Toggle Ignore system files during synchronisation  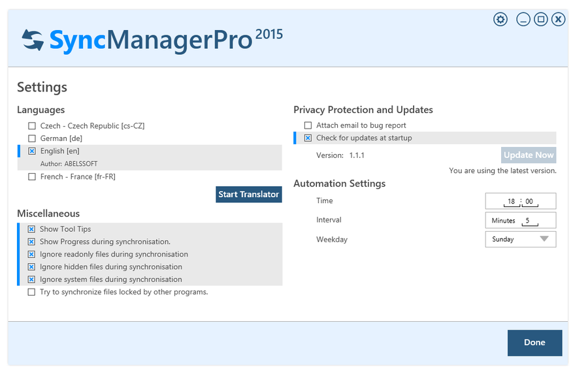pyautogui.click(x=31, y=279)
